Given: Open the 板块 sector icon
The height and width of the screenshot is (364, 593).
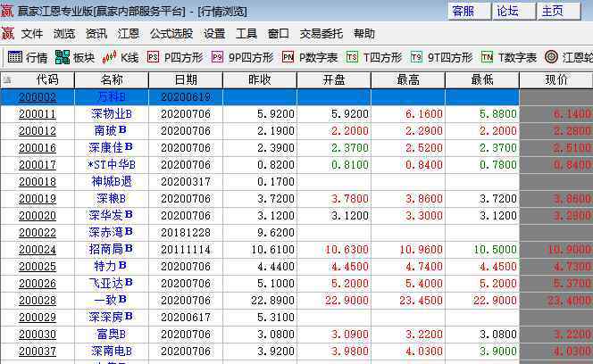Looking at the screenshot, I should coord(63,57).
